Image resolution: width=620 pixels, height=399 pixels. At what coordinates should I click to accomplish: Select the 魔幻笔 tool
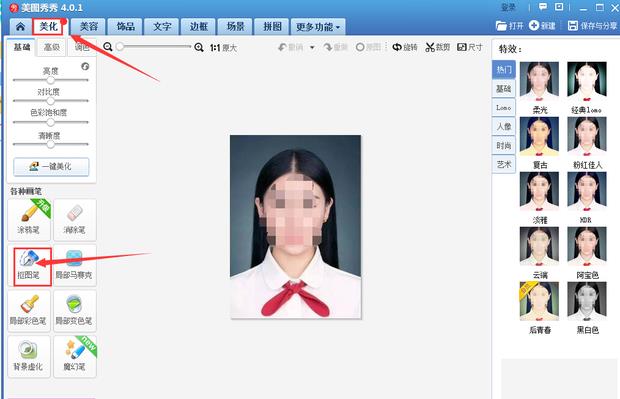click(x=74, y=357)
